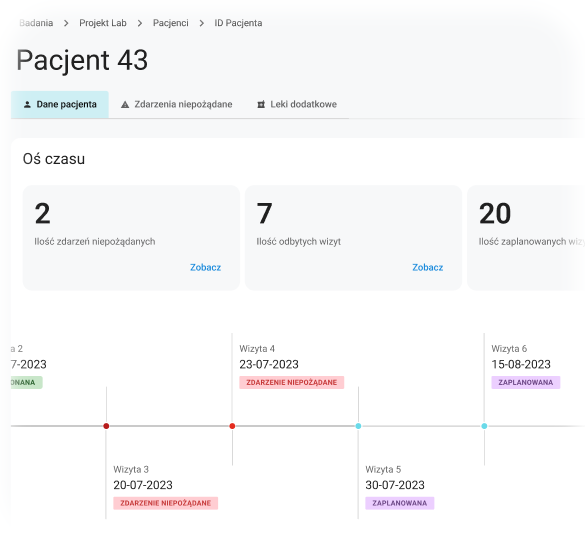Image resolution: width=585 pixels, height=560 pixels.
Task: Switch to Leki dodatkowe tab
Action: (x=297, y=104)
